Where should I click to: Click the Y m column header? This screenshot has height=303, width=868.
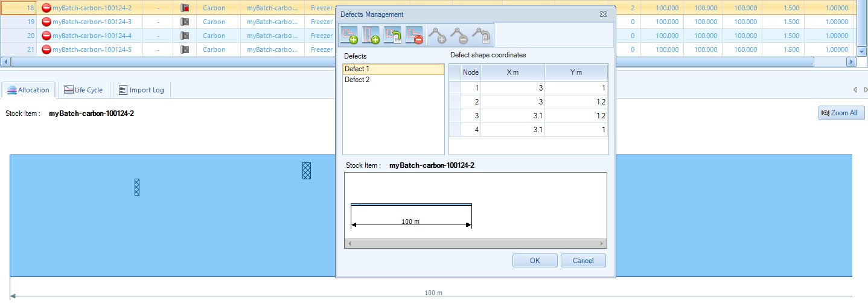click(x=576, y=72)
